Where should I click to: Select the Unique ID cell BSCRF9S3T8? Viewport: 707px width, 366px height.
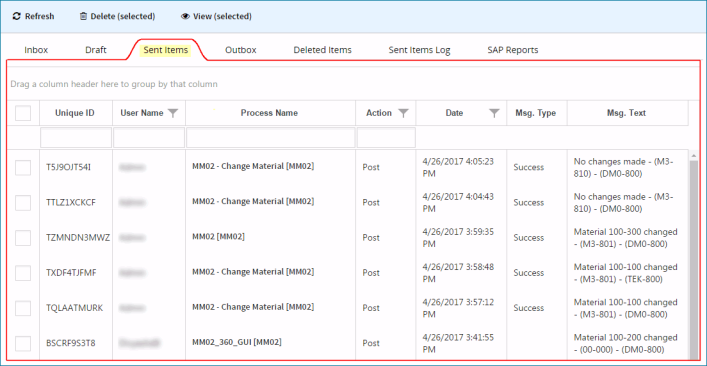tap(70, 343)
